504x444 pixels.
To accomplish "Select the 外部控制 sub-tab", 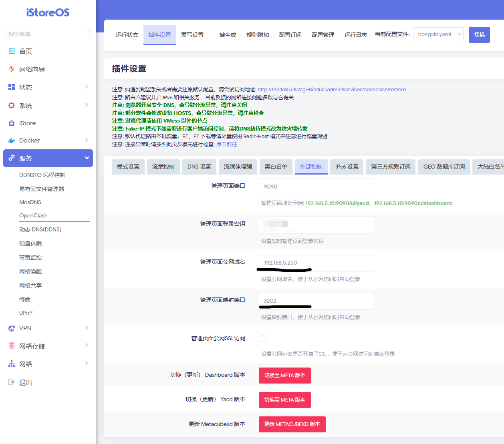I will (x=311, y=167).
